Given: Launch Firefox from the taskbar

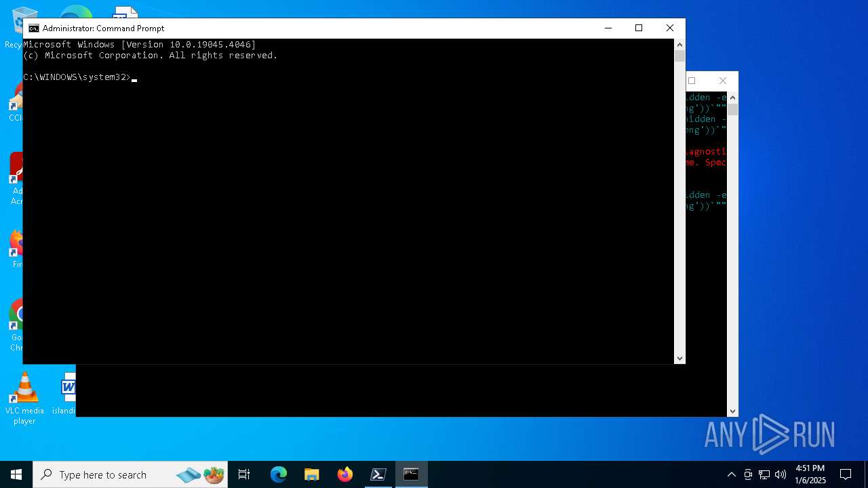Looking at the screenshot, I should pyautogui.click(x=345, y=474).
